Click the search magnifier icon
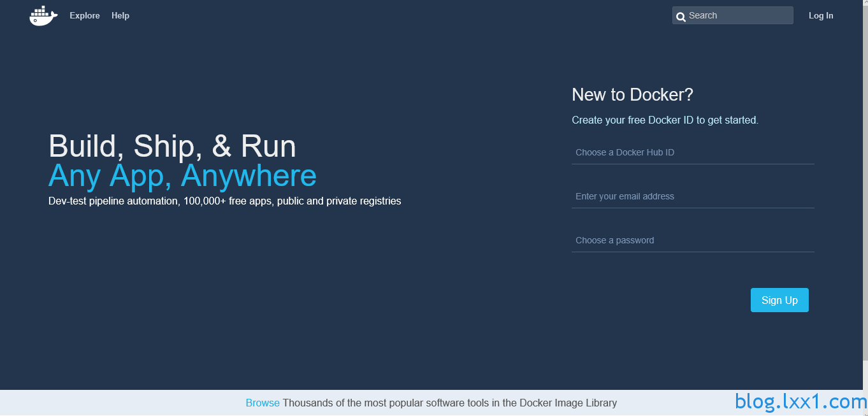This screenshot has height=416, width=868. 681,17
